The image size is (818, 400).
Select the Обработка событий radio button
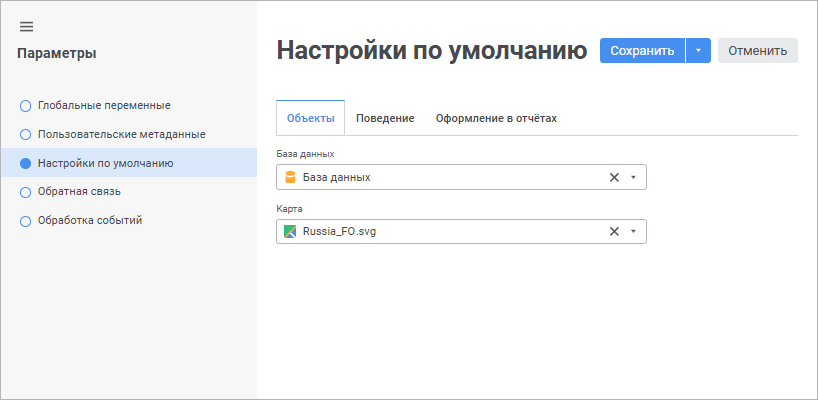tap(26, 221)
